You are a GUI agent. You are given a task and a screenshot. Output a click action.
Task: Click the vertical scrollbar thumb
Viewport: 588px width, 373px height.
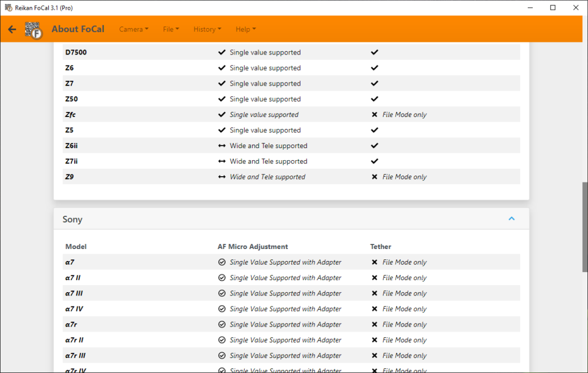click(x=585, y=227)
